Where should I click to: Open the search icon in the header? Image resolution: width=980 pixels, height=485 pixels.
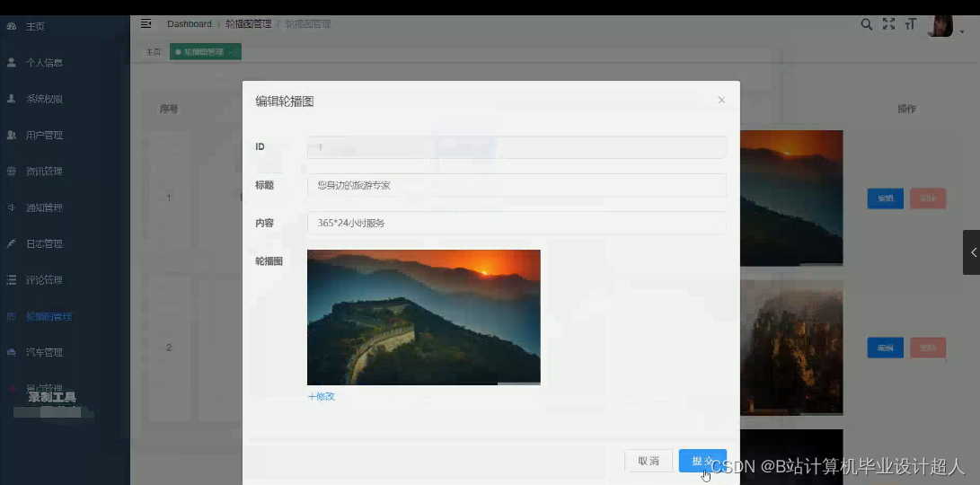click(x=866, y=24)
